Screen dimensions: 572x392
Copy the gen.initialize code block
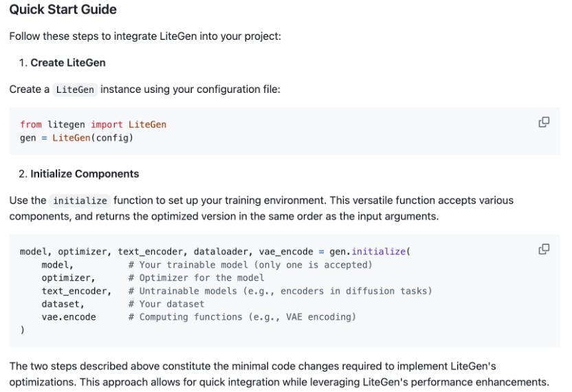click(x=544, y=249)
